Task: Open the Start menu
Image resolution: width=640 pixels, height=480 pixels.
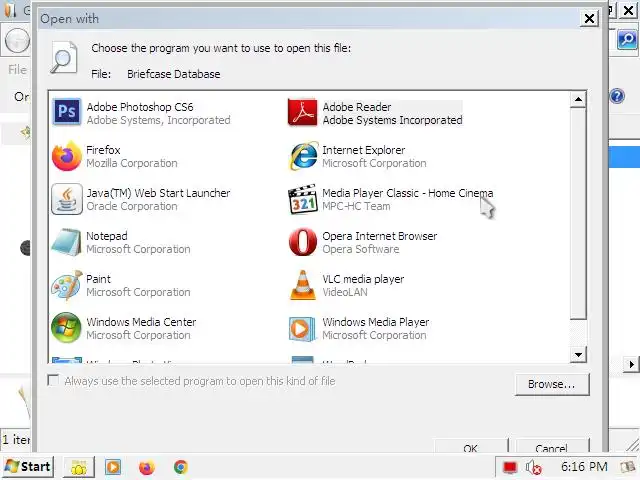Action: (x=28, y=467)
